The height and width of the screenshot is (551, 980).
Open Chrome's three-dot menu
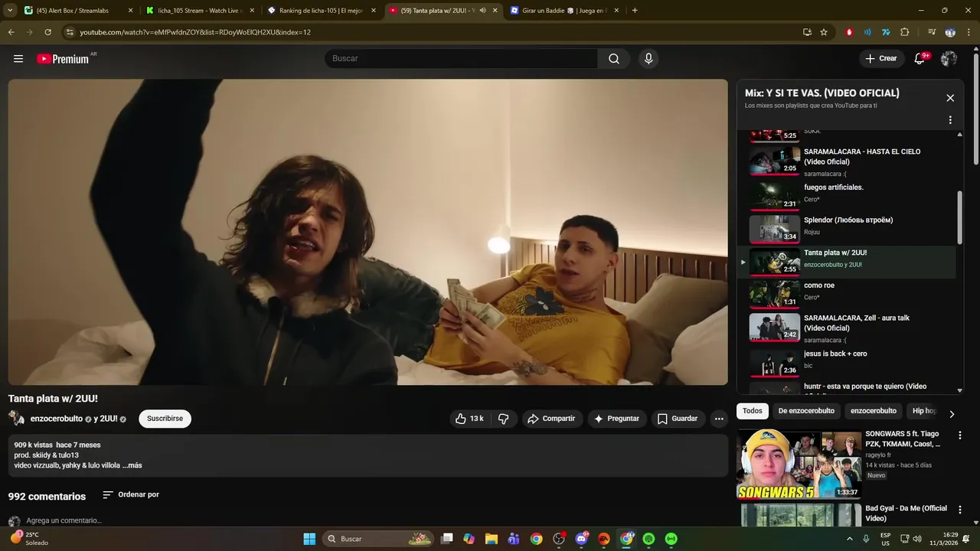tap(968, 32)
